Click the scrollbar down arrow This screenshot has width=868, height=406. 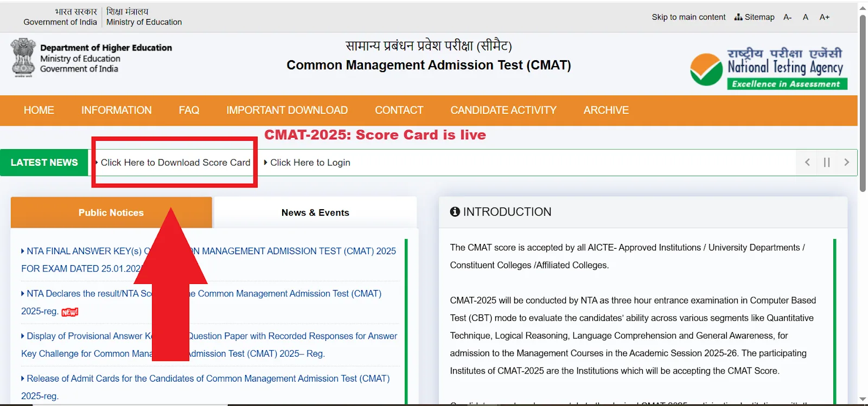tap(863, 399)
